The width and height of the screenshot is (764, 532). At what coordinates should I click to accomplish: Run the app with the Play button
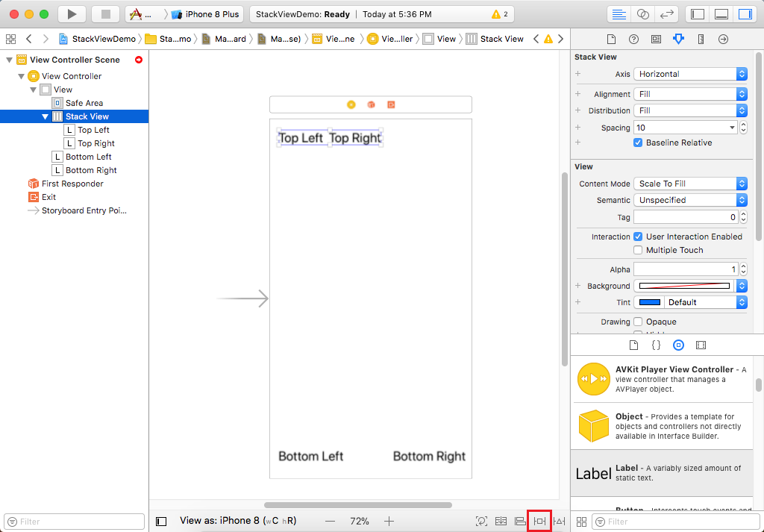(x=72, y=14)
